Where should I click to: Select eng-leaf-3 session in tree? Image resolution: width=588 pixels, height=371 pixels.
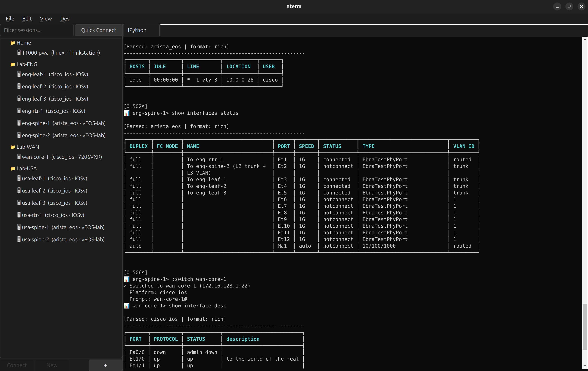point(55,99)
